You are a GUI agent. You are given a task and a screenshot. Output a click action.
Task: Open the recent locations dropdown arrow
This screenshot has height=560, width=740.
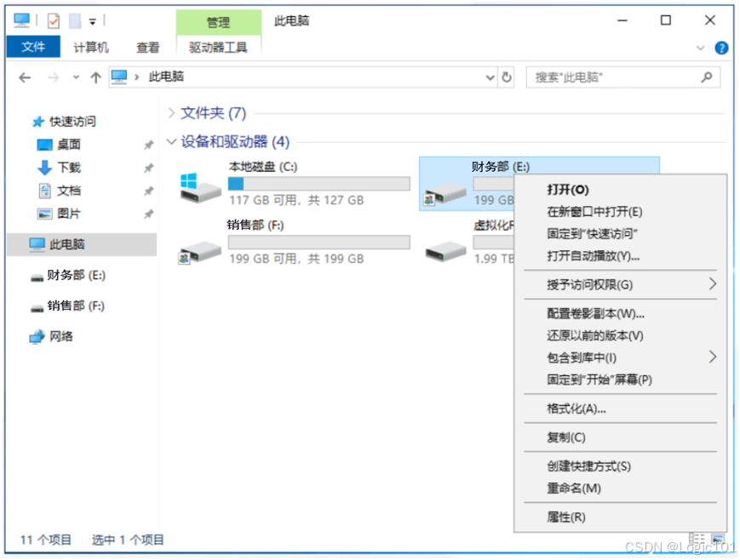click(76, 77)
